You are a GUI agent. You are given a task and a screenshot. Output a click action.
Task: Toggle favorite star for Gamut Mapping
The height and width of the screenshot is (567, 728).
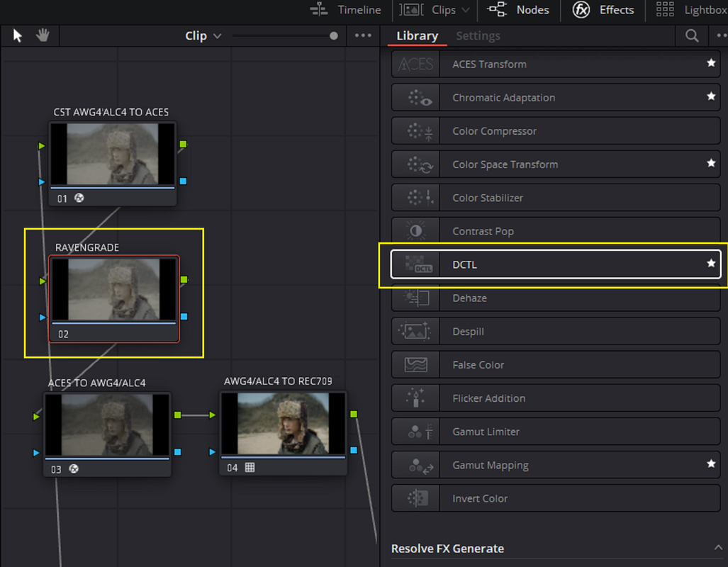711,464
